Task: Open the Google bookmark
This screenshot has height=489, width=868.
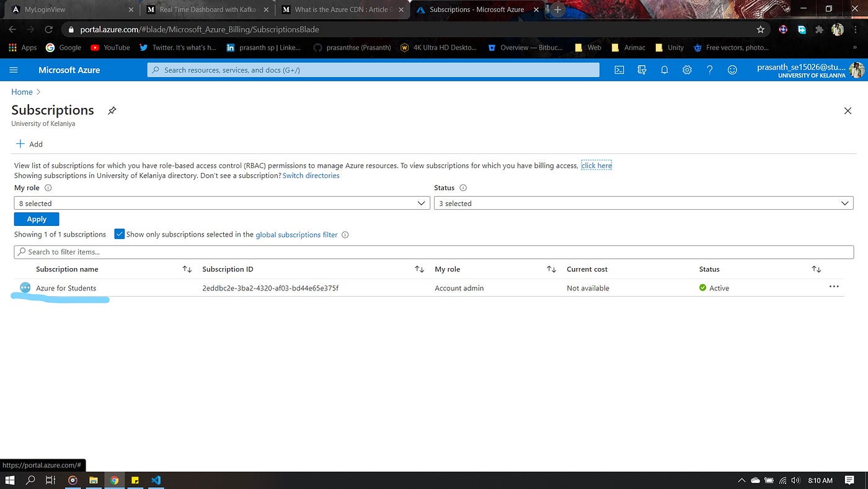Action: tap(63, 47)
